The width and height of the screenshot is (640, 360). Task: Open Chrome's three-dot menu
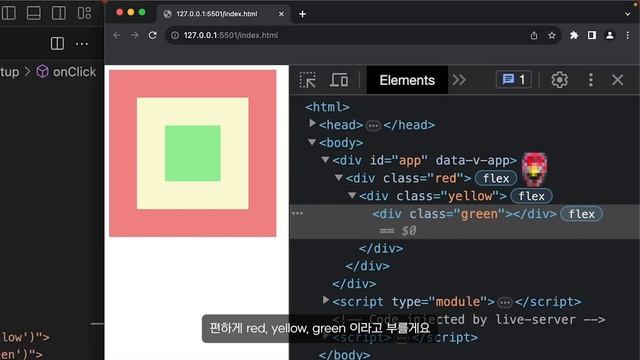628,36
